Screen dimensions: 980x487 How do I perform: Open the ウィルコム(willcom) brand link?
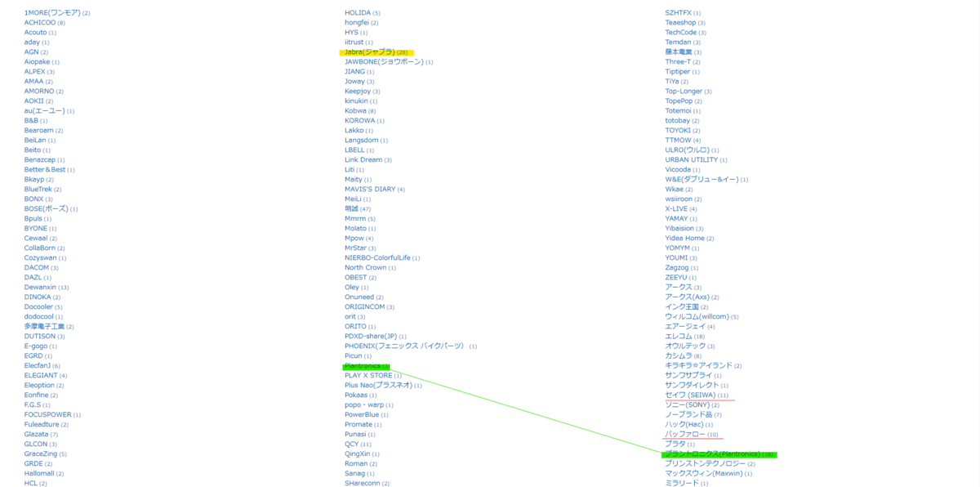(697, 317)
